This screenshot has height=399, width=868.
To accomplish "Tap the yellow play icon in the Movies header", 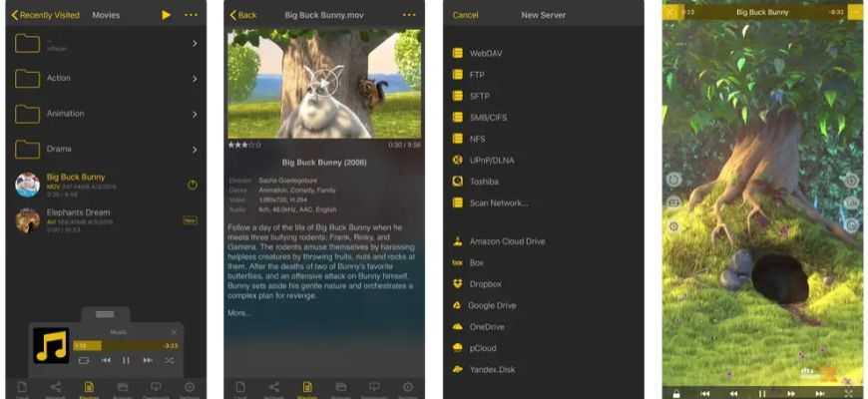I will [x=166, y=15].
